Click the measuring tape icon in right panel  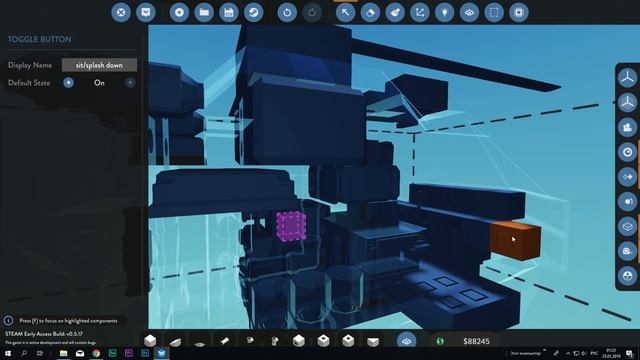tap(627, 251)
